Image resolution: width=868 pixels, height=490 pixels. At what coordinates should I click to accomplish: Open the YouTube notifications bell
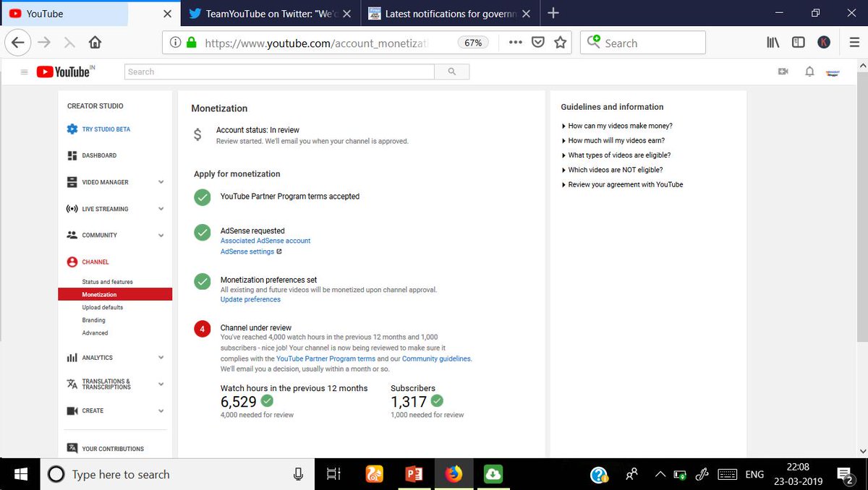(809, 72)
